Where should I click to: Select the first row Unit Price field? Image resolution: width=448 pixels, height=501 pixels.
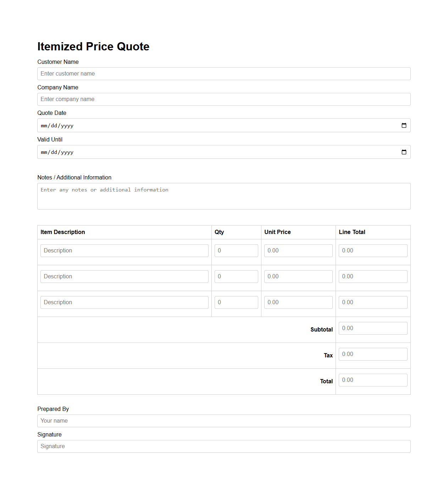click(x=298, y=250)
